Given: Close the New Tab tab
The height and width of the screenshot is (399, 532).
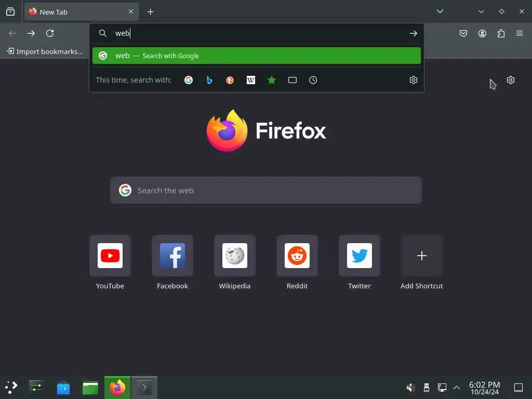Looking at the screenshot, I should (131, 12).
